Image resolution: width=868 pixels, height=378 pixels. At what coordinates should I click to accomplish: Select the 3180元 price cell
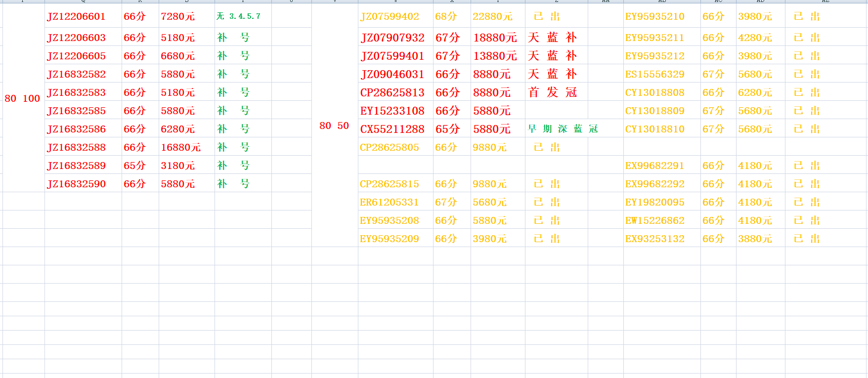pos(178,166)
